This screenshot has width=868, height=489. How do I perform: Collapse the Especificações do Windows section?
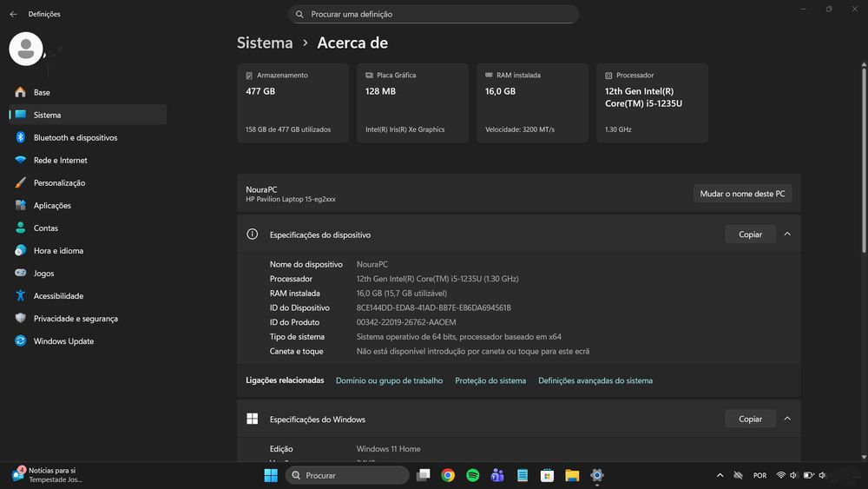pos(787,419)
